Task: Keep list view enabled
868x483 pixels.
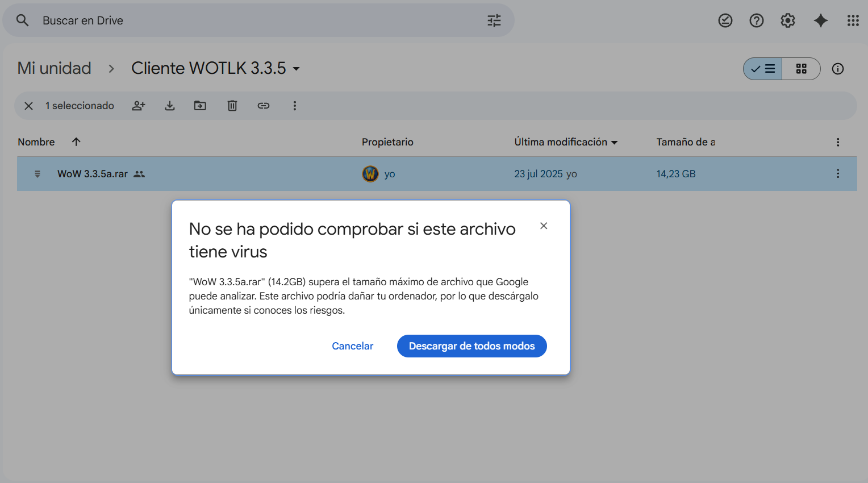Action: [762, 69]
